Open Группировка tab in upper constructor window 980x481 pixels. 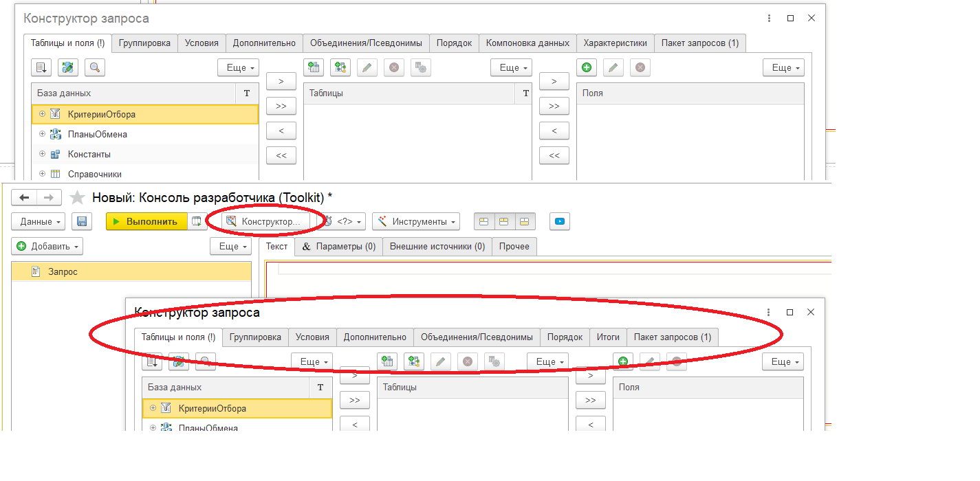point(144,43)
